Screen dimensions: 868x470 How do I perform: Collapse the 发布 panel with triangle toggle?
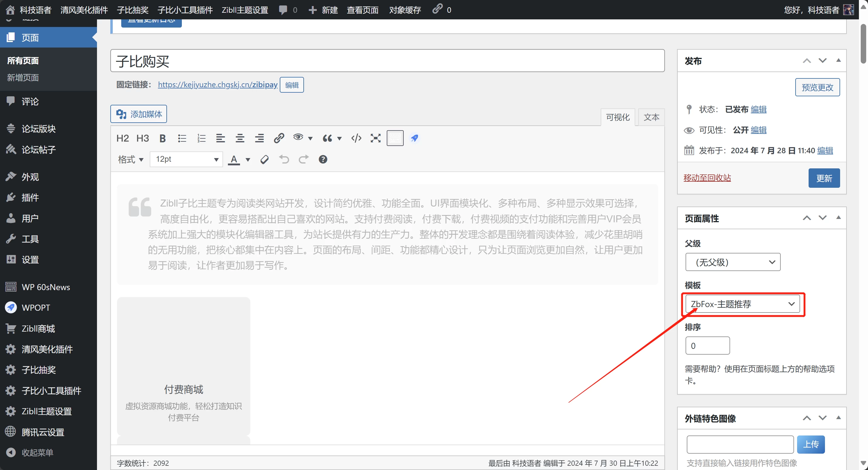tap(838, 61)
